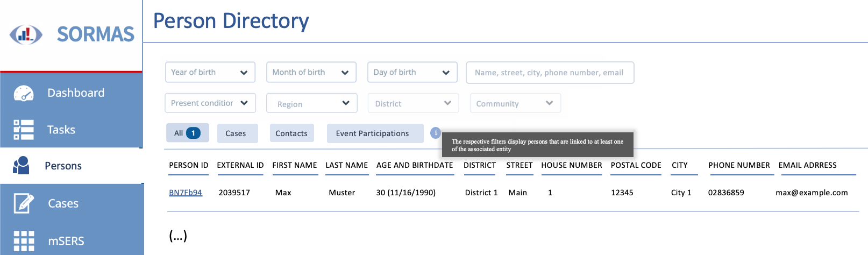Click the Persons sidebar icon
This screenshot has height=255, width=868.
(21, 166)
